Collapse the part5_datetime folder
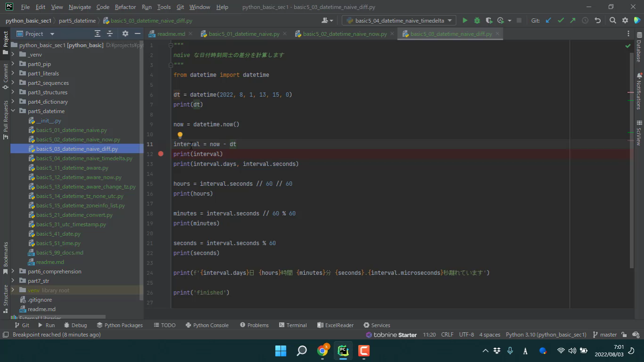Viewport: 644px width, 362px height. point(13,111)
